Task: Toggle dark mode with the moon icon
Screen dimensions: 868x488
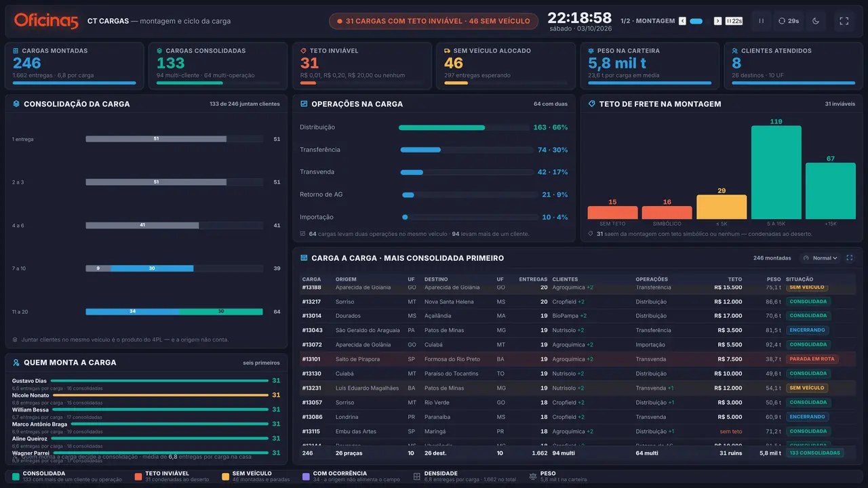Action: click(x=816, y=21)
